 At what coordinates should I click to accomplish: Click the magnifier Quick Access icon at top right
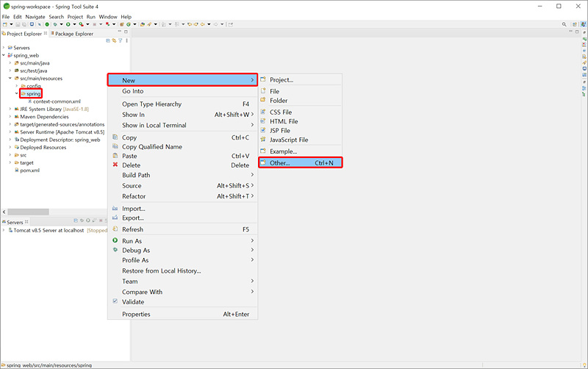tap(564, 24)
